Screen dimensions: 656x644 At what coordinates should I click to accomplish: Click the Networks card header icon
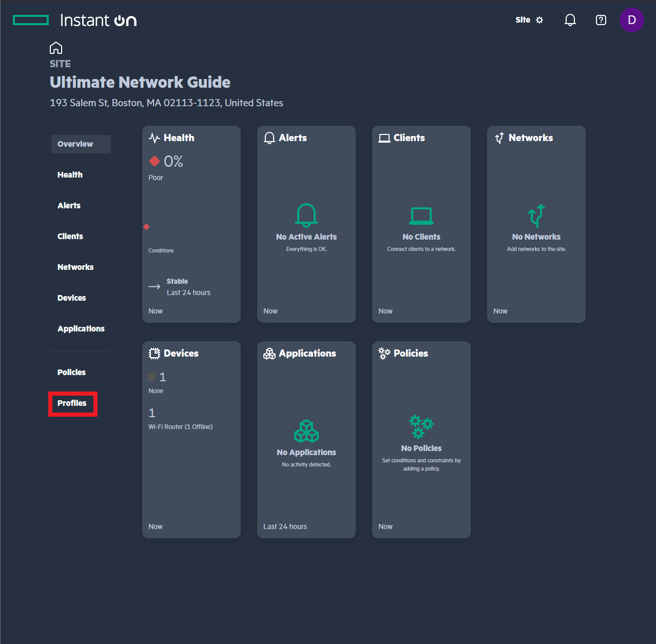pos(499,138)
